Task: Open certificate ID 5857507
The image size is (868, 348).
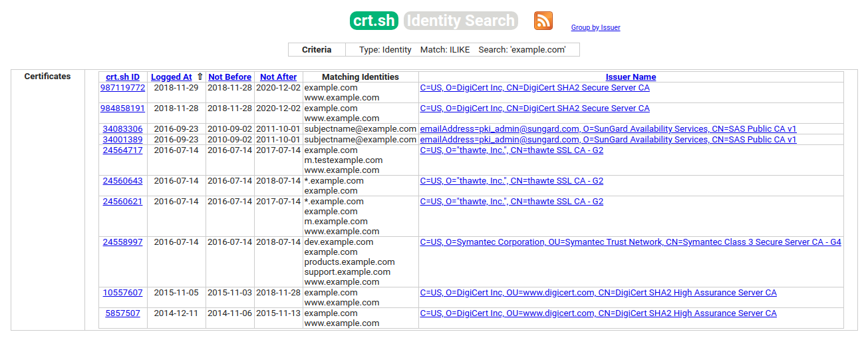Action: click(122, 313)
